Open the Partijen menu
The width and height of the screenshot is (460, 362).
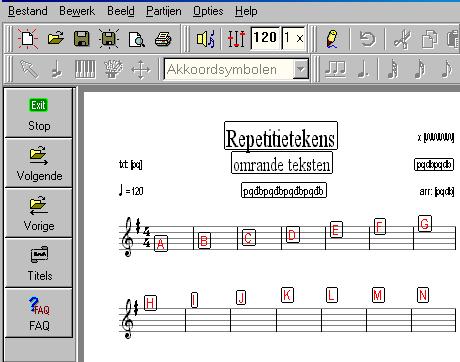(x=164, y=11)
